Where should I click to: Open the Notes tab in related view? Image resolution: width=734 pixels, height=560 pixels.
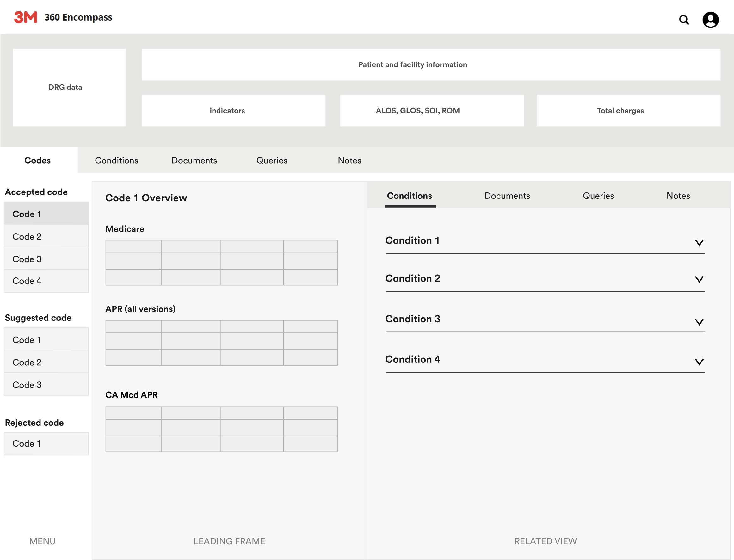coord(678,196)
